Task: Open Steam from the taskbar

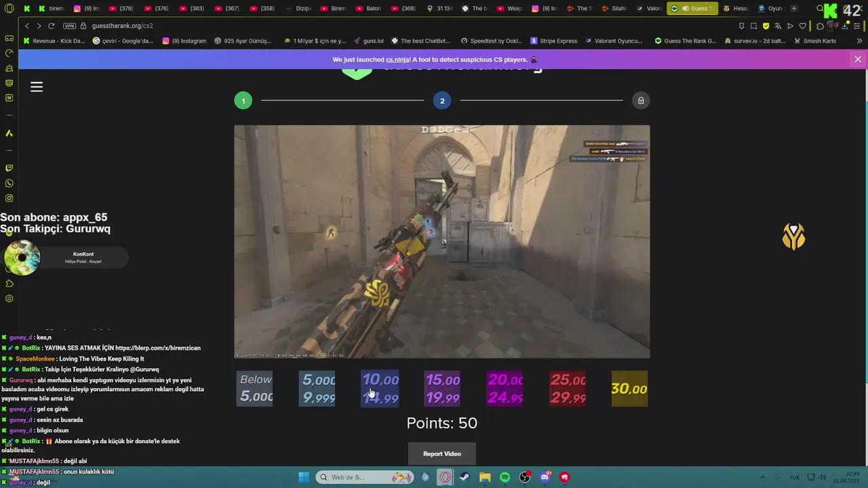Action: pos(465,477)
